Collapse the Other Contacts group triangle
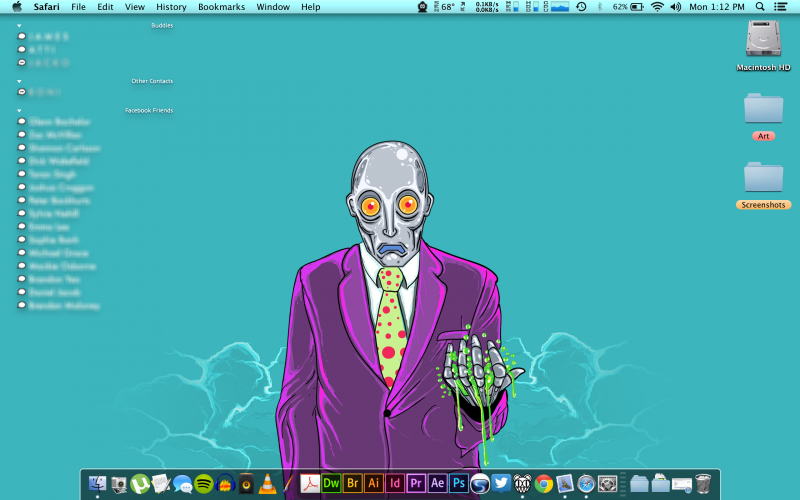Viewport: 800px width, 500px height. [19, 81]
